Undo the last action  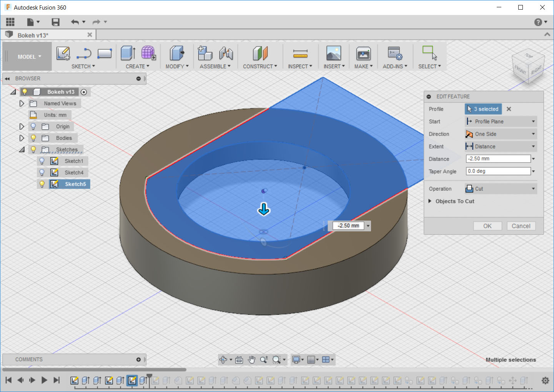[75, 22]
